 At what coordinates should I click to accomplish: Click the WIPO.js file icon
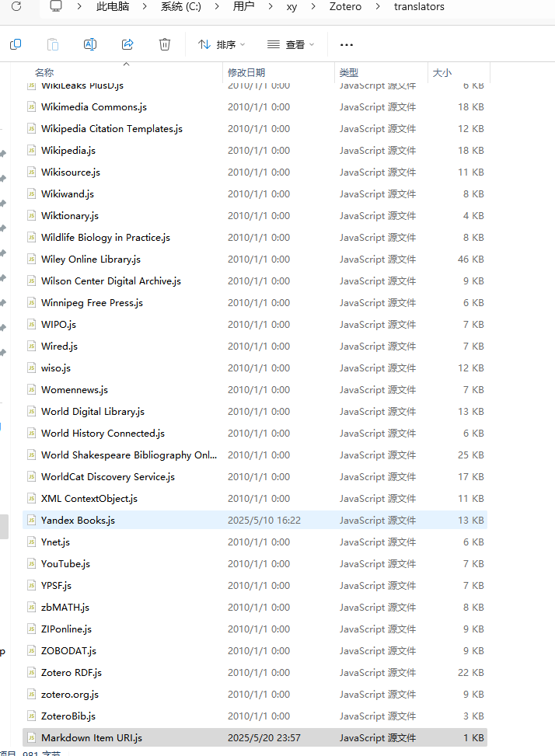coord(31,325)
